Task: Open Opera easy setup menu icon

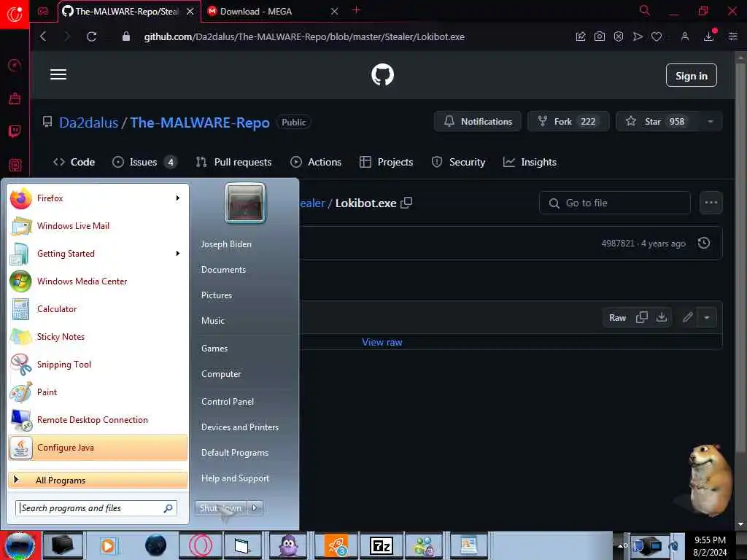Action: [732, 36]
